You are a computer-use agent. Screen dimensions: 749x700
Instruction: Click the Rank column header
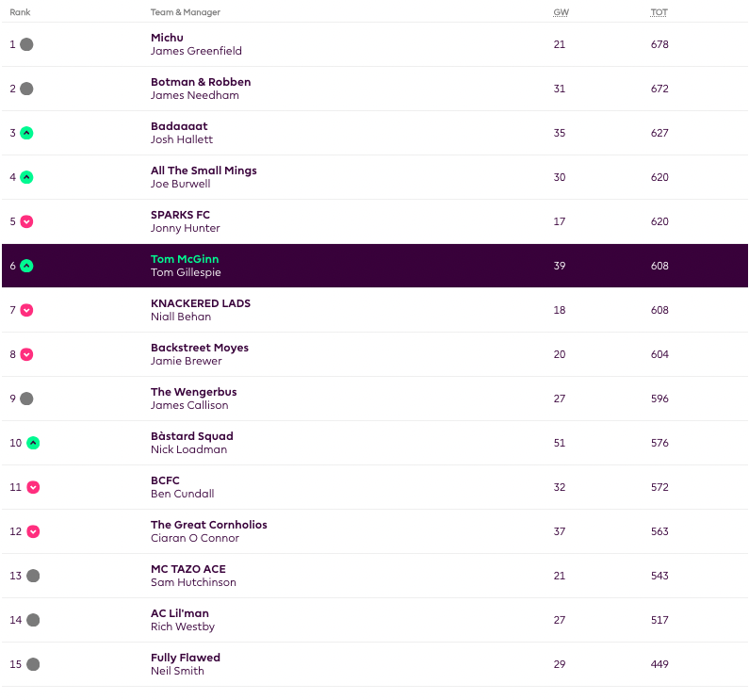(20, 12)
